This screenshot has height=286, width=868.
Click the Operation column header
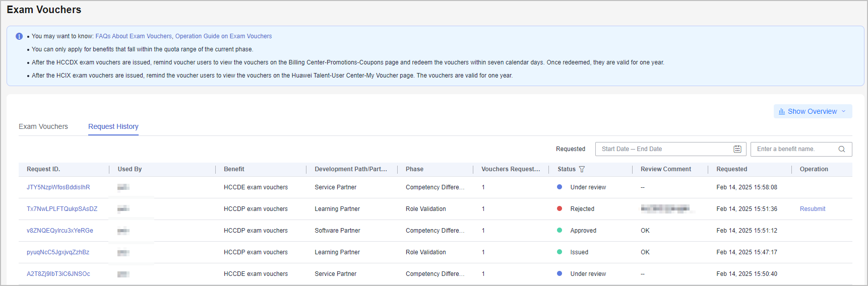tap(814, 169)
